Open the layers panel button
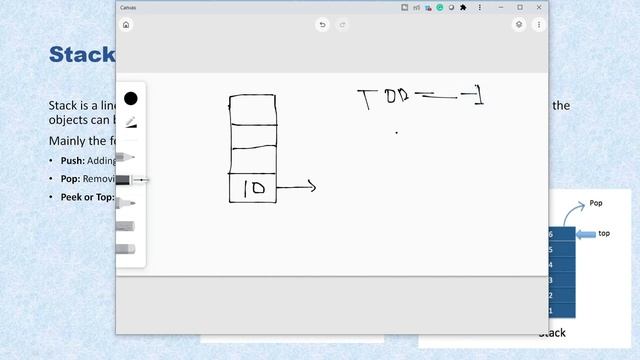Screen dimensions: 640x360 (519, 25)
